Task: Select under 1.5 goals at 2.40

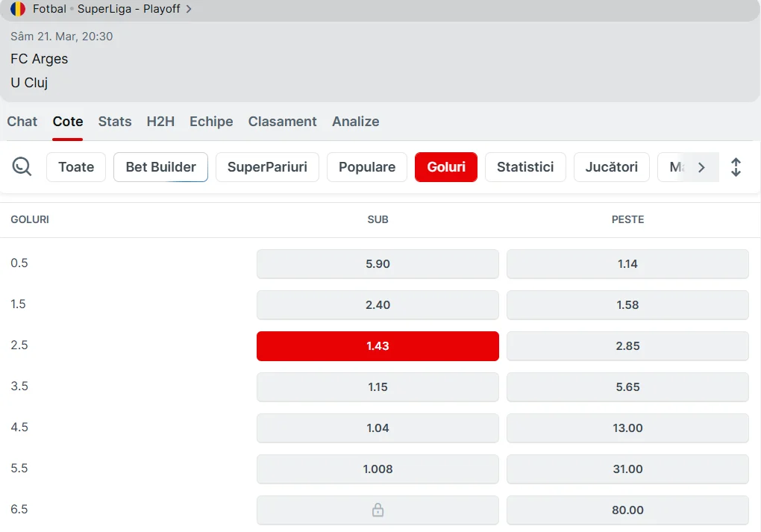Action: pos(378,305)
